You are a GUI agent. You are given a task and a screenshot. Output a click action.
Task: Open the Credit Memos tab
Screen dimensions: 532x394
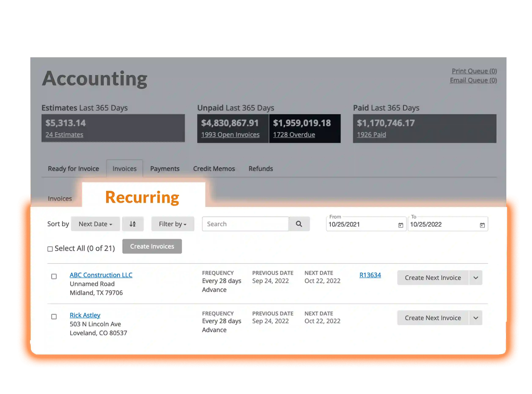tap(214, 169)
